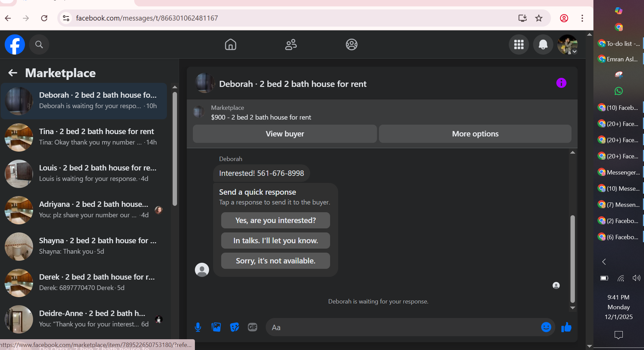The image size is (644, 350).
Task: Open the Copilot icon on the taskbar
Action: [x=619, y=11]
